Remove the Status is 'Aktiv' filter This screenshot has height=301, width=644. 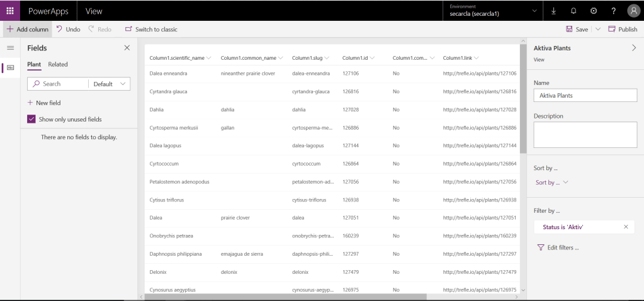click(626, 227)
